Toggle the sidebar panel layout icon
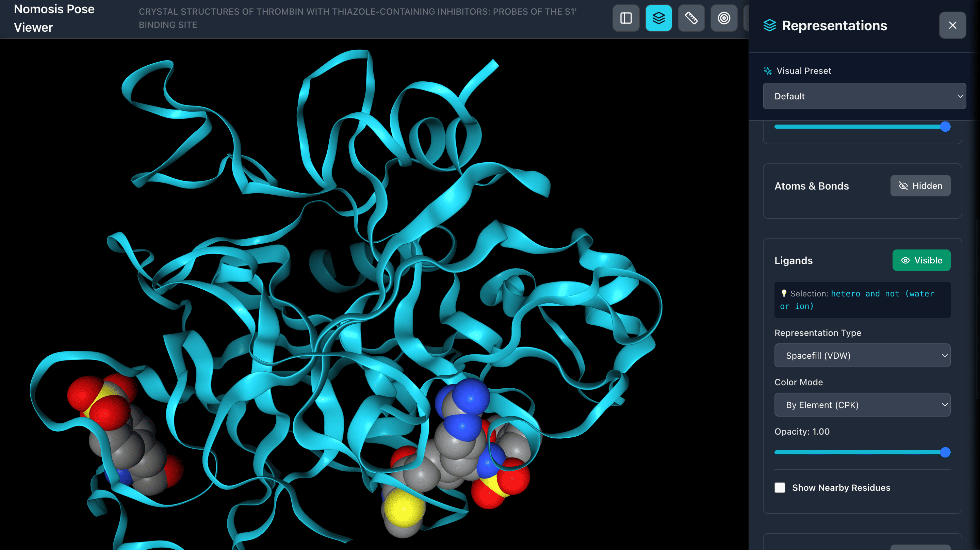The width and height of the screenshot is (980, 550). [x=626, y=18]
